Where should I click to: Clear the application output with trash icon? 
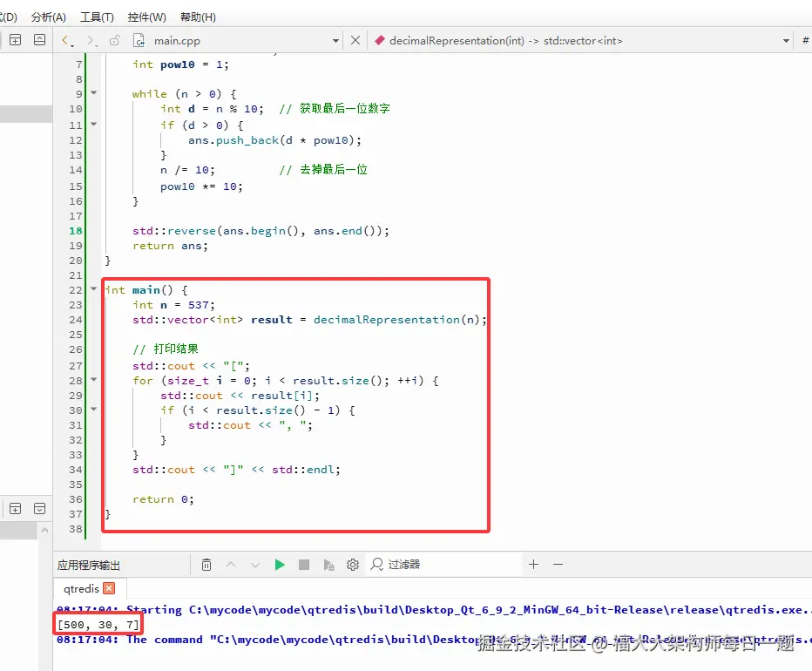pyautogui.click(x=206, y=565)
